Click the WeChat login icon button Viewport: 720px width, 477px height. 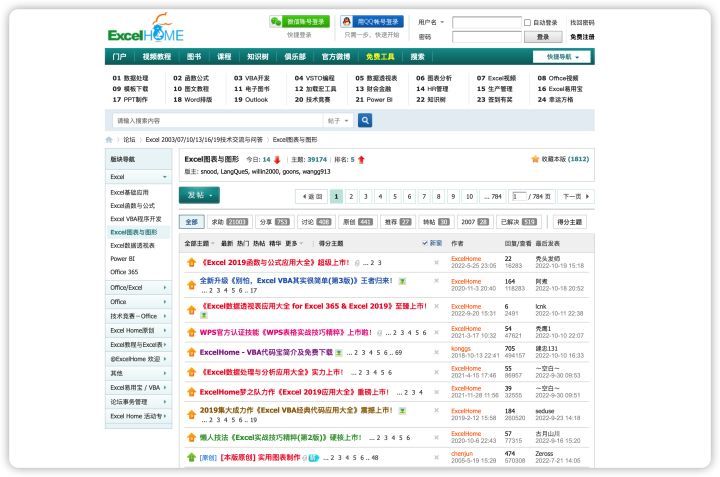tap(299, 22)
